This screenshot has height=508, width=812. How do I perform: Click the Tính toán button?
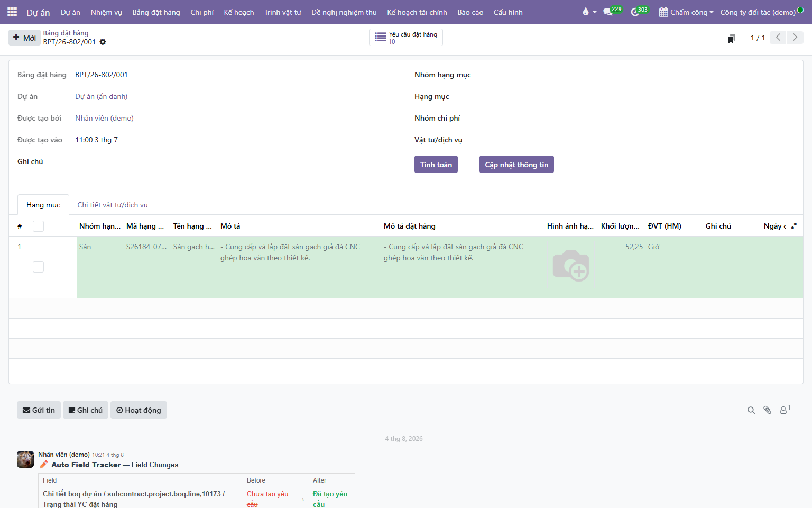436,165
